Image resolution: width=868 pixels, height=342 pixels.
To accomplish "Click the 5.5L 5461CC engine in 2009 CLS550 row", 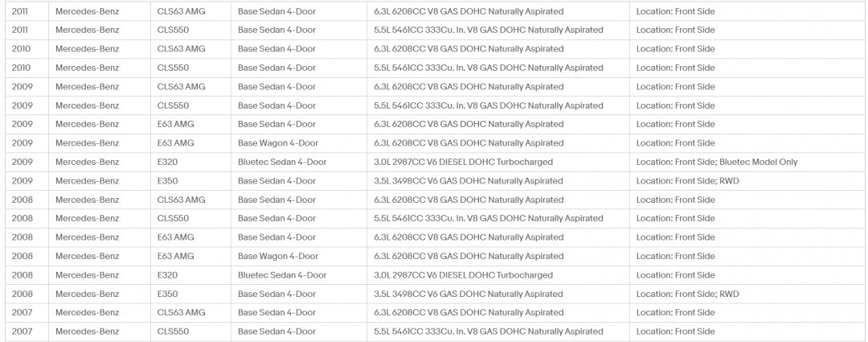I will point(489,105).
